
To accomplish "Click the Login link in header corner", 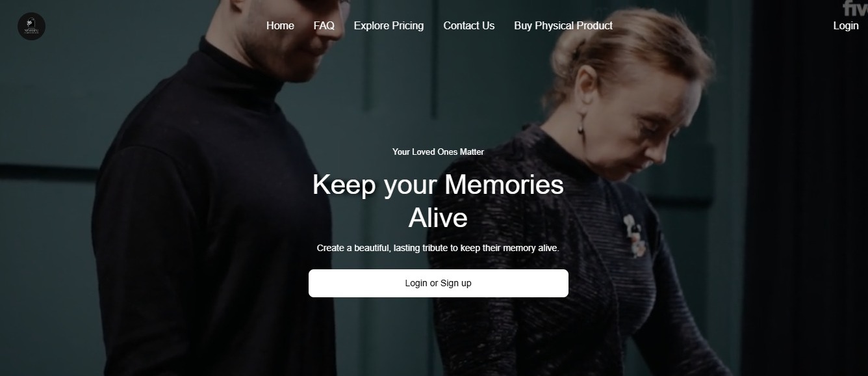I will point(846,25).
